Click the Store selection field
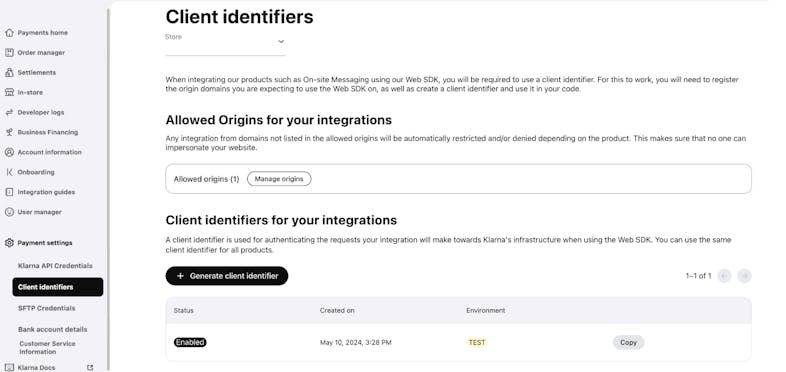Image resolution: width=786 pixels, height=372 pixels. coord(225,44)
